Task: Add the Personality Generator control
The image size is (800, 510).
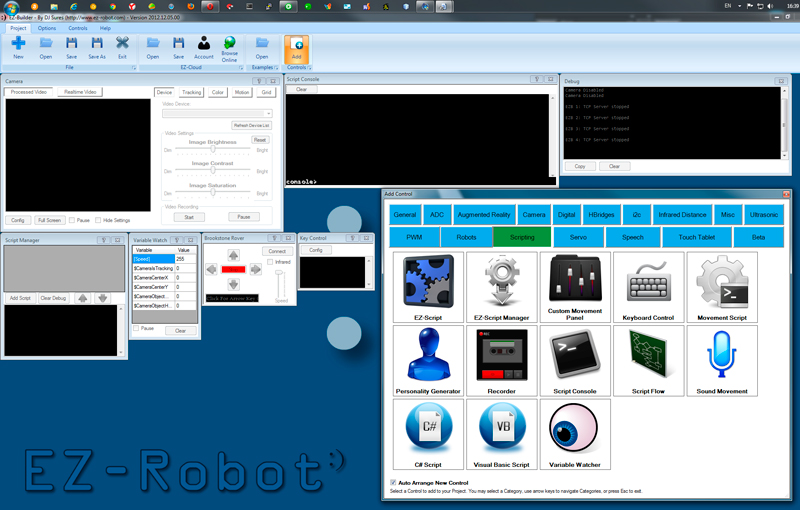Action: 428,361
